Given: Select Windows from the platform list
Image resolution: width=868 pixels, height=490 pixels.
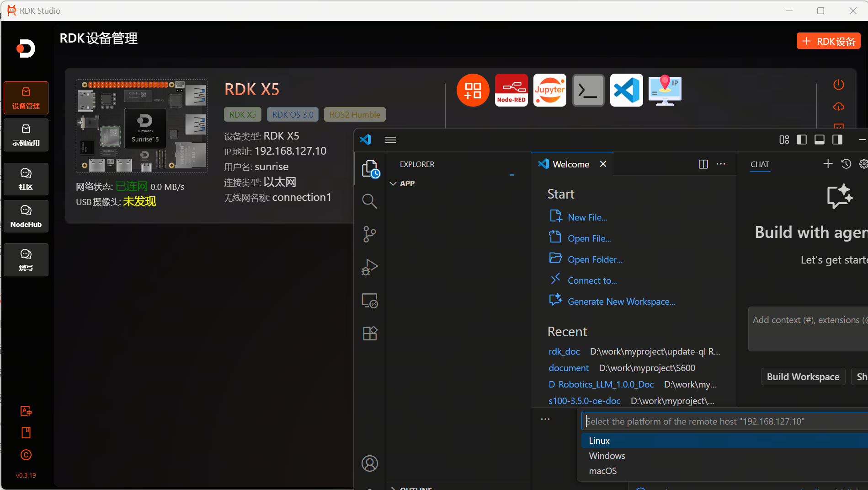Looking at the screenshot, I should click(x=607, y=455).
